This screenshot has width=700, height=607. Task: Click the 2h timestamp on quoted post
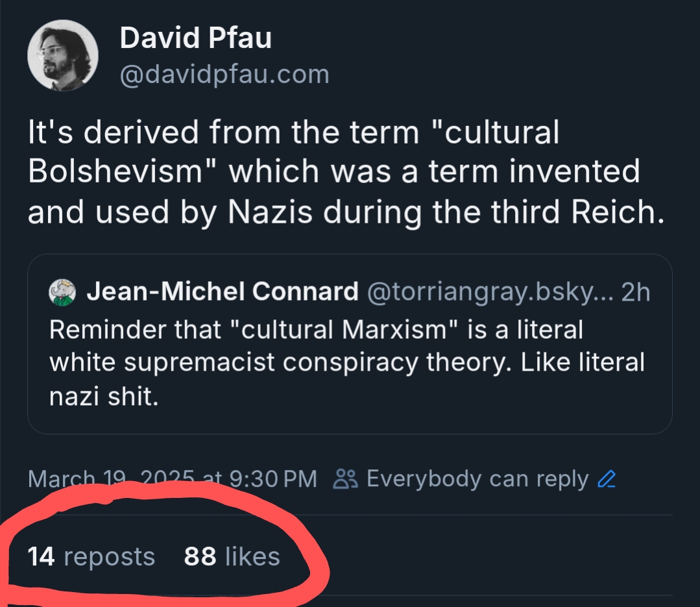tap(635, 292)
